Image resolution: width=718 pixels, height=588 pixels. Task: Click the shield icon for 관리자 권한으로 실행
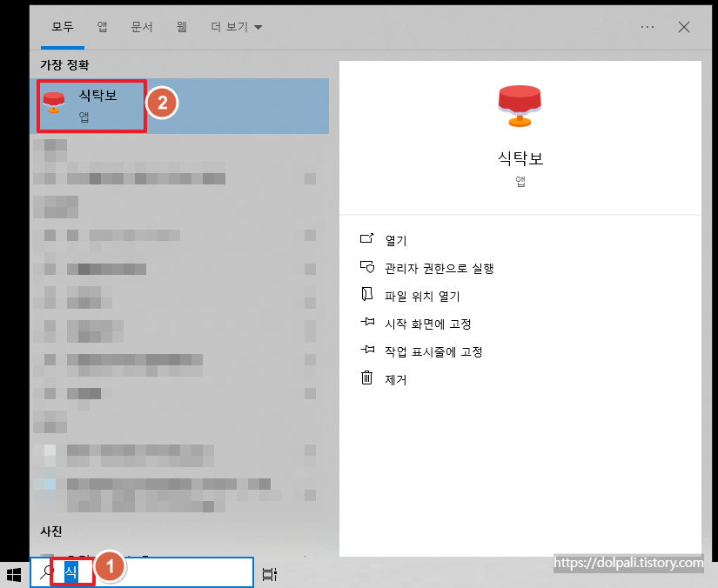(x=366, y=266)
